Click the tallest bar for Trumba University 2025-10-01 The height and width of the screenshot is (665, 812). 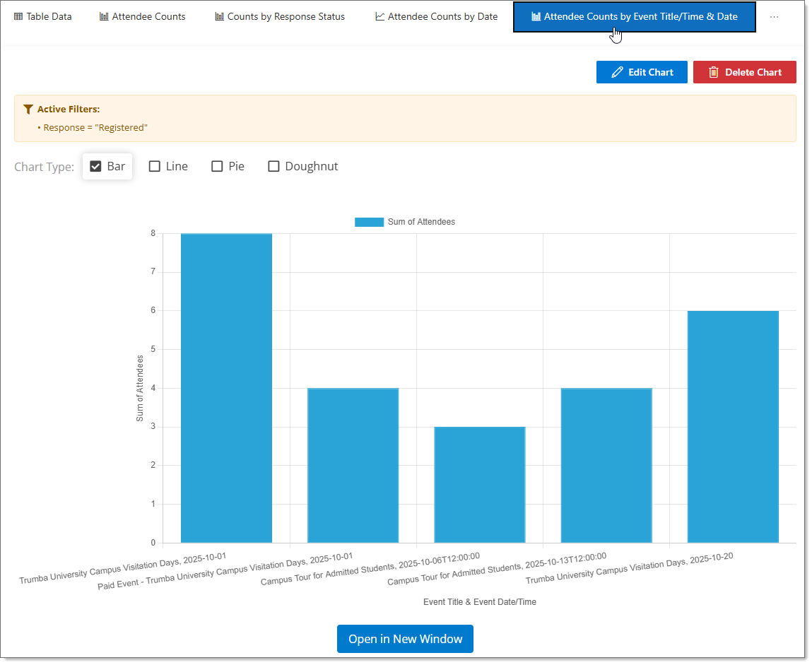point(226,387)
